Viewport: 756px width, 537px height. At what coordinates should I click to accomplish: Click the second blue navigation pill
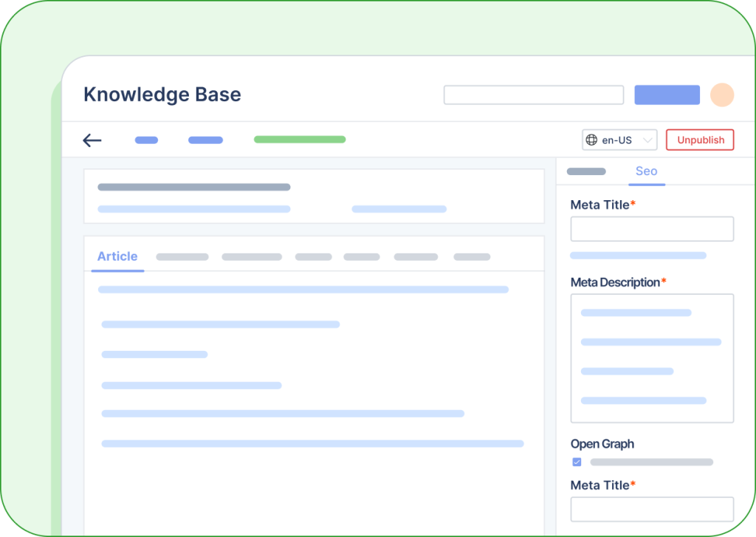(x=205, y=140)
